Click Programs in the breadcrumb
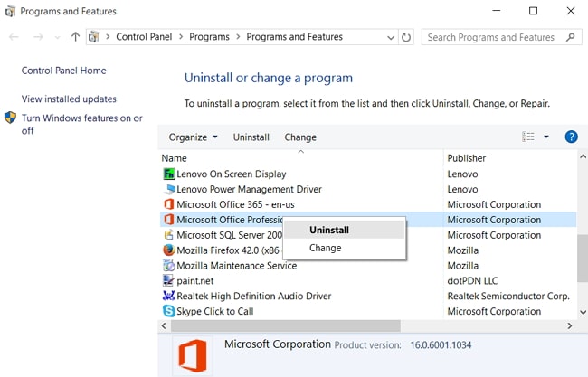 point(209,37)
